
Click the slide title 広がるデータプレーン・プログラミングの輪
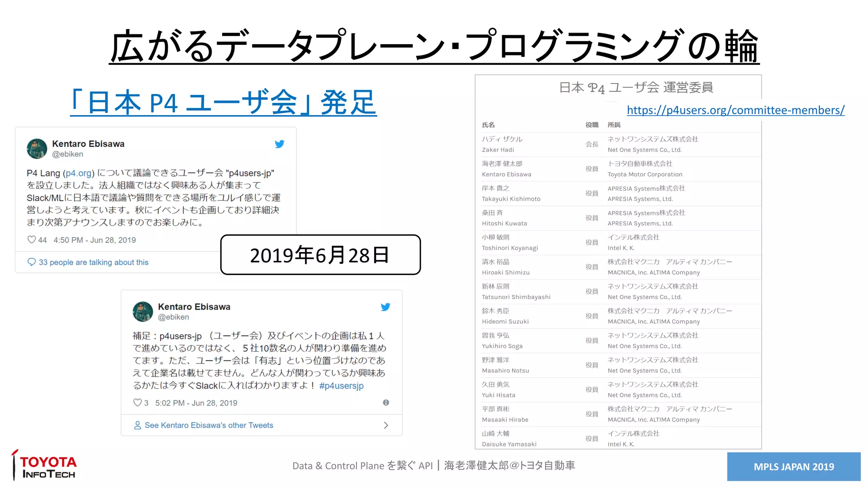coord(434,46)
